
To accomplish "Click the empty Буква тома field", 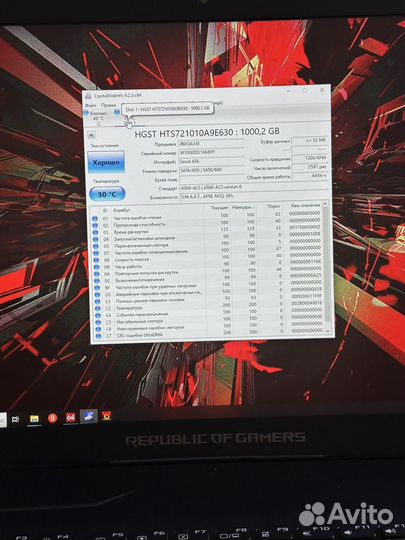I will click(x=211, y=179).
